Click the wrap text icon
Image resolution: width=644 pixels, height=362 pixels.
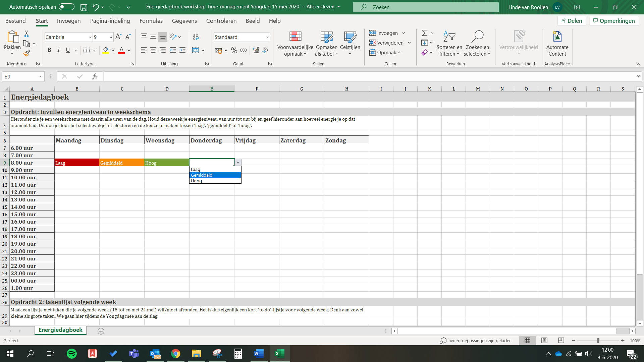click(x=196, y=37)
